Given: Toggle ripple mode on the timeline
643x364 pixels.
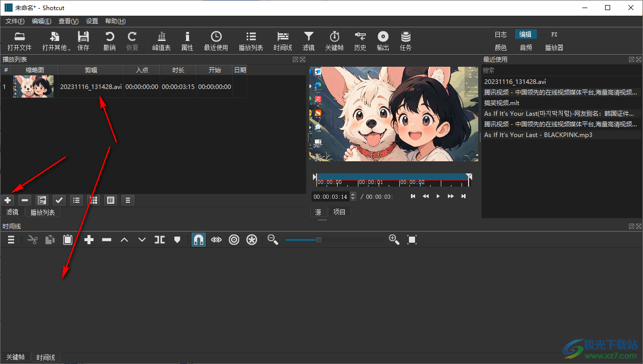Looking at the screenshot, I should point(234,240).
